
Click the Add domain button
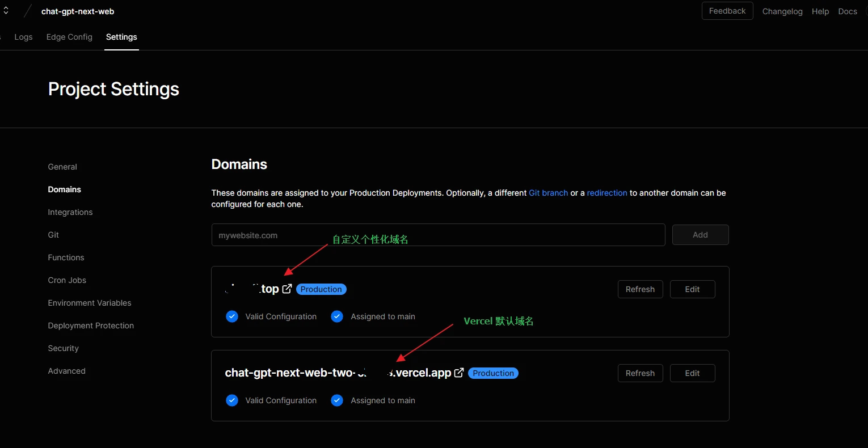(x=700, y=235)
